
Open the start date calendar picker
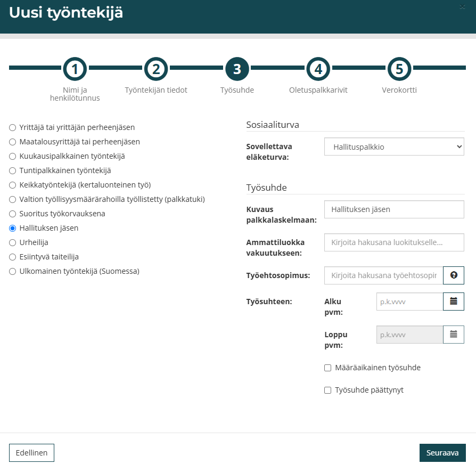click(454, 302)
